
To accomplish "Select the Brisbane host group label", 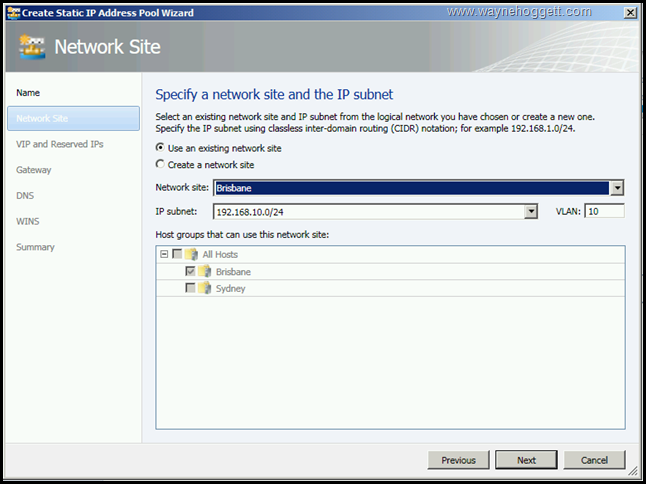I will (x=233, y=272).
